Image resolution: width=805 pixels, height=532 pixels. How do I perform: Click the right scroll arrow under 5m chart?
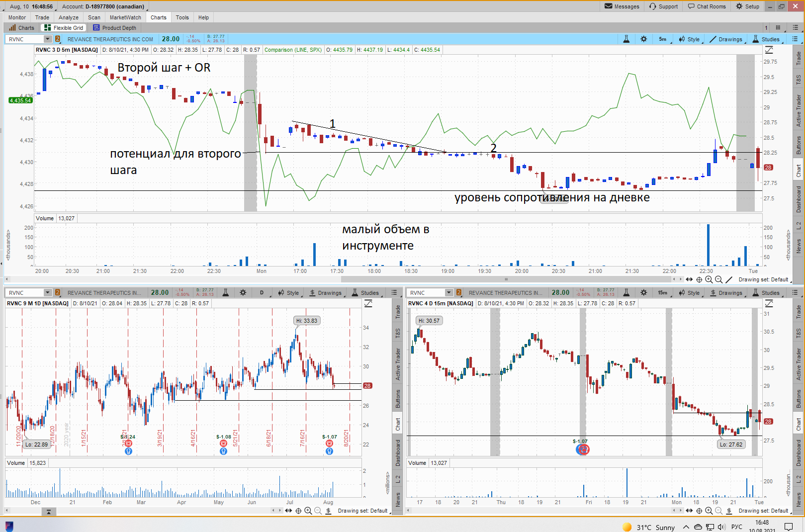pos(681,279)
